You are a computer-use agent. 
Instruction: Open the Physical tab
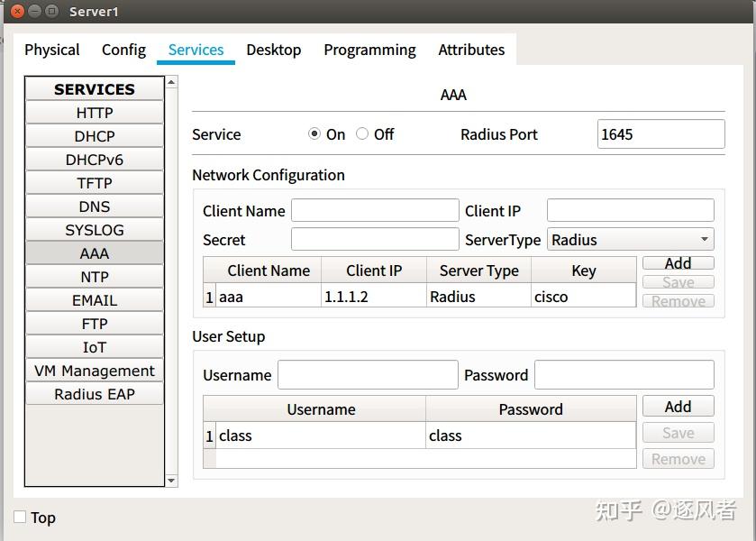52,50
